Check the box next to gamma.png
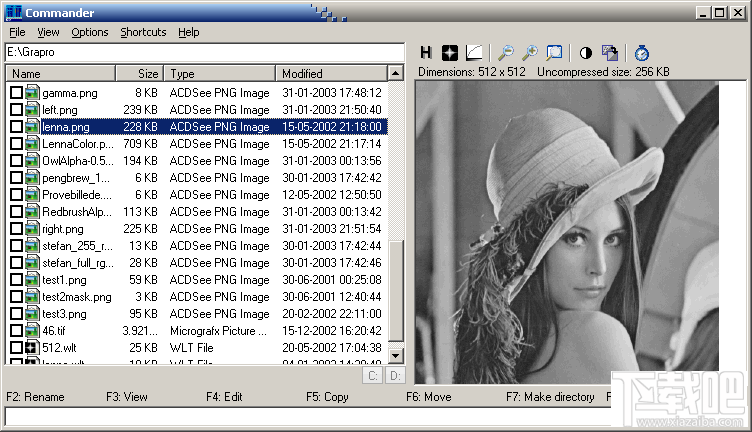 [16, 93]
